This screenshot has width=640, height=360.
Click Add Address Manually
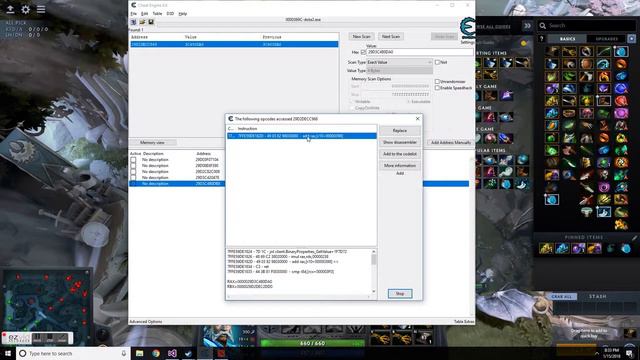click(451, 143)
